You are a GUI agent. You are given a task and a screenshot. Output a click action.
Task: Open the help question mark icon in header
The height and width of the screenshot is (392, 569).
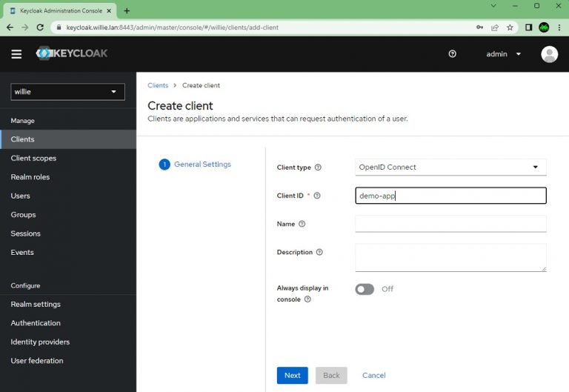point(452,53)
